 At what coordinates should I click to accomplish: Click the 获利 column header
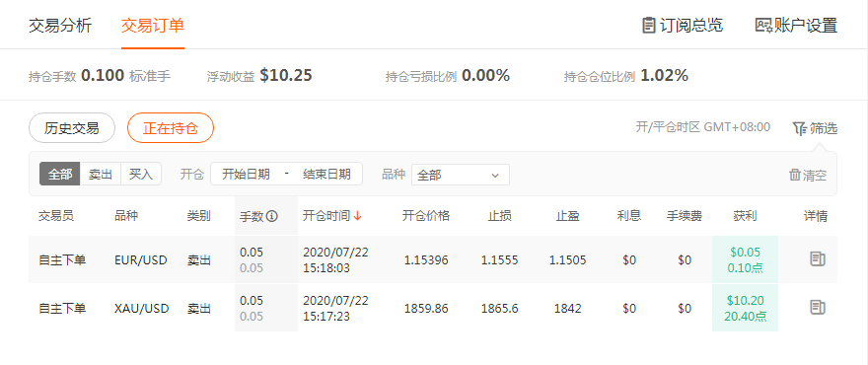pos(745,216)
